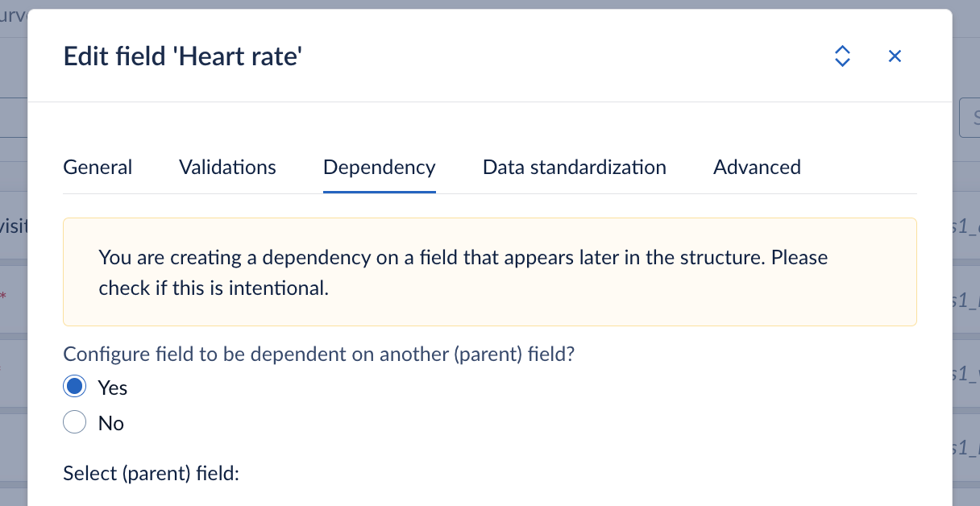The image size is (980, 506).
Task: Choose the No radio button circle
Action: pyautogui.click(x=75, y=422)
